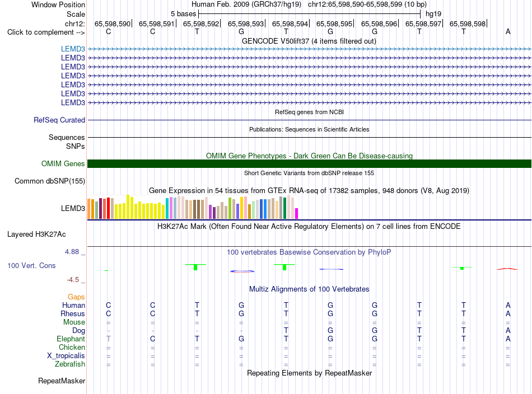The image size is (532, 394).
Task: Click the Elephant row T in the first column
Action: (x=109, y=339)
